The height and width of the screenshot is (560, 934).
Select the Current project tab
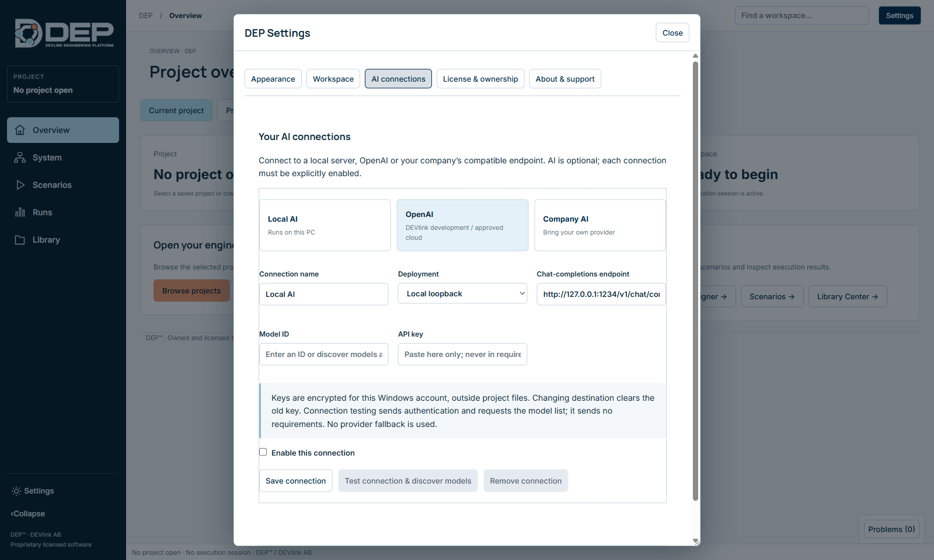coord(176,110)
